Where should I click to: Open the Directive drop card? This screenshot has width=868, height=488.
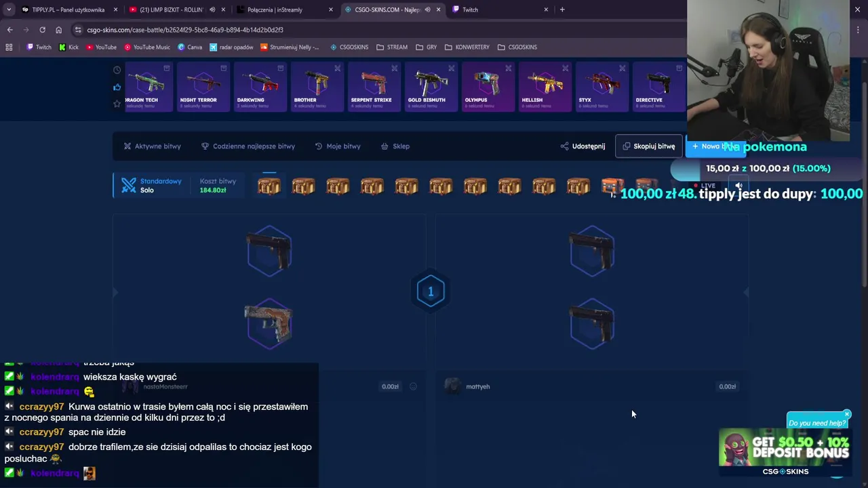658,87
